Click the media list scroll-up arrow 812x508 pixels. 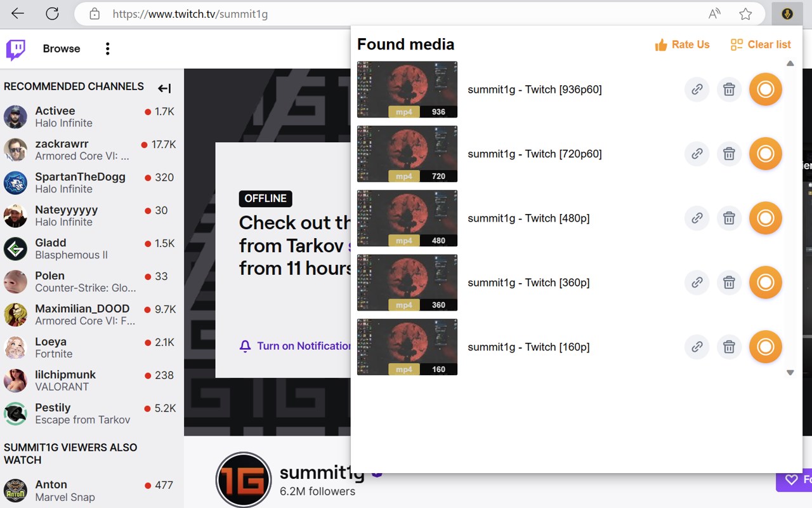[790, 63]
